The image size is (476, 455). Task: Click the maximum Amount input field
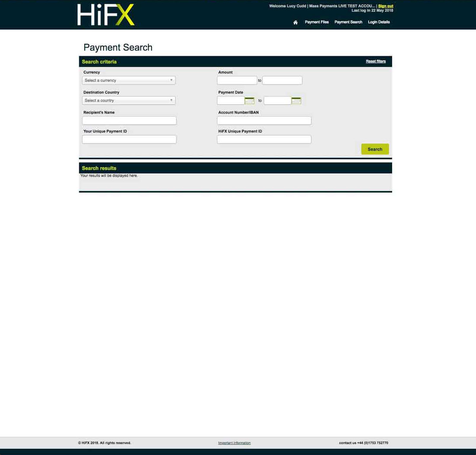(x=282, y=81)
